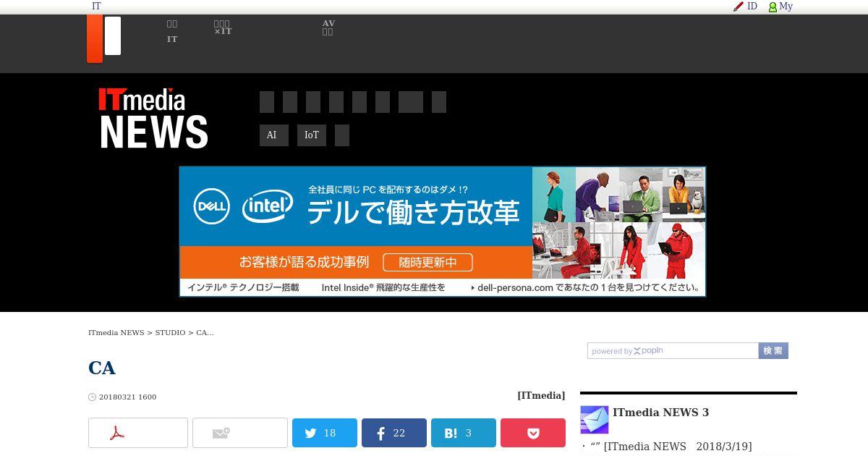Open the green user My link
Viewport: 868px width, 456px height.
(780, 7)
